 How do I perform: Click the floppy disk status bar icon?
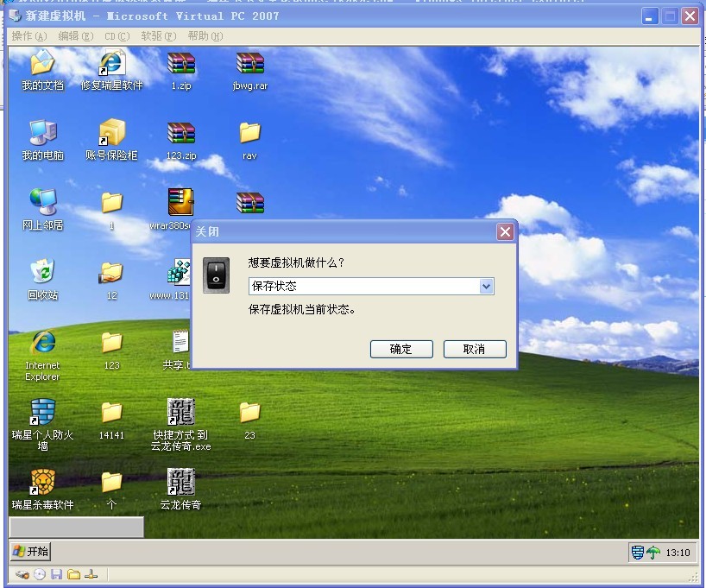coord(56,574)
